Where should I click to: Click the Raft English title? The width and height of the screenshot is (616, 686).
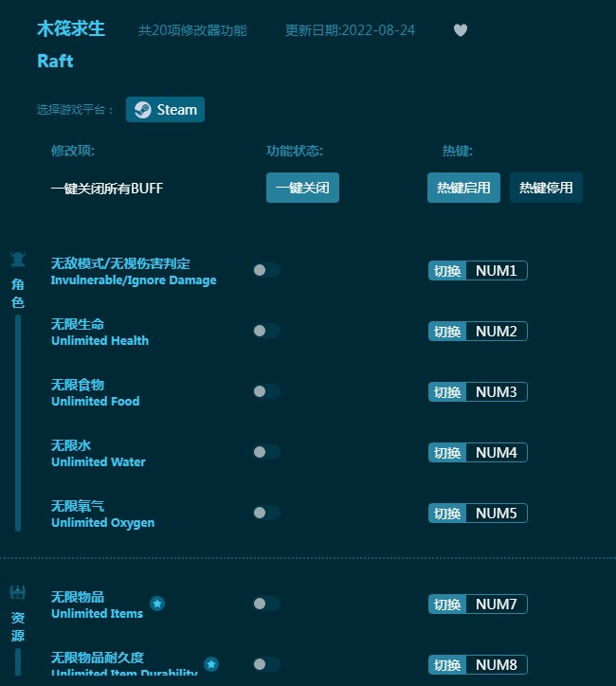pos(55,61)
